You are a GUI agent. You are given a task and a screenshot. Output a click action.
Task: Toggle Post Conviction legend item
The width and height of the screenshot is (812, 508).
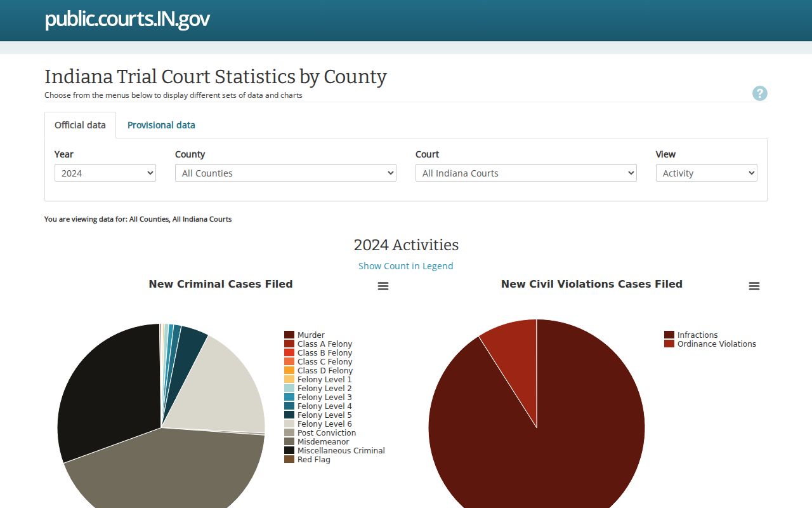[x=320, y=432]
